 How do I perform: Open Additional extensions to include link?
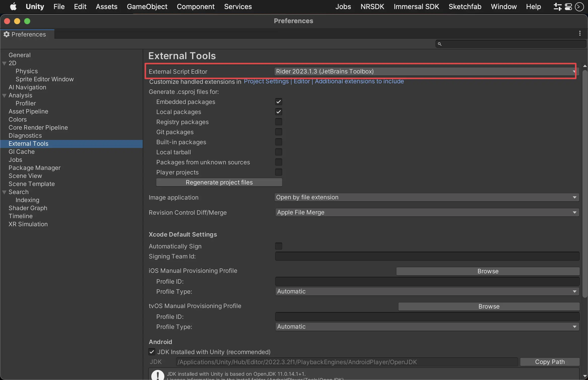[x=359, y=81]
